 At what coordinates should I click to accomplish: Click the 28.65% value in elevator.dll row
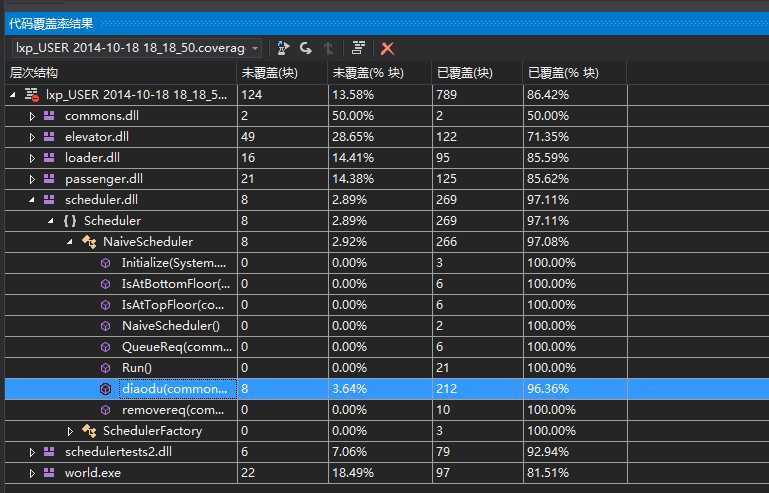click(353, 137)
